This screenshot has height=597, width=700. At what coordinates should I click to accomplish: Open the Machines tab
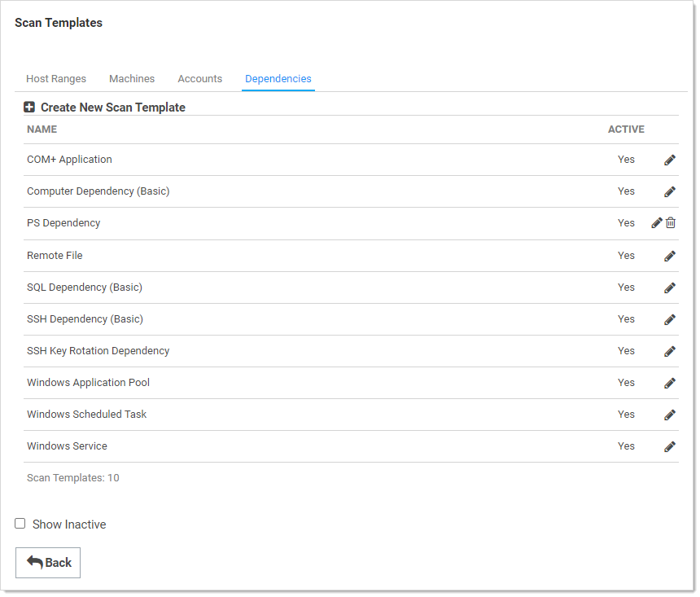click(x=132, y=79)
